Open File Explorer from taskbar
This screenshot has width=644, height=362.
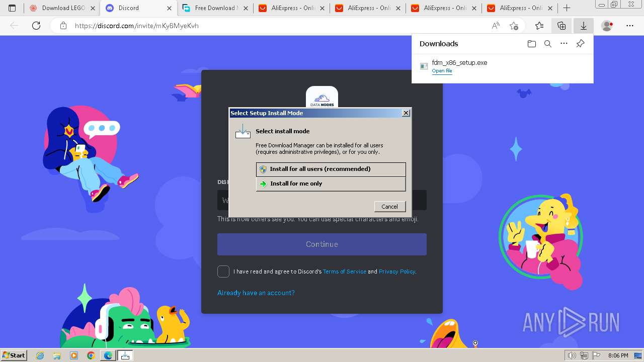[x=57, y=355]
